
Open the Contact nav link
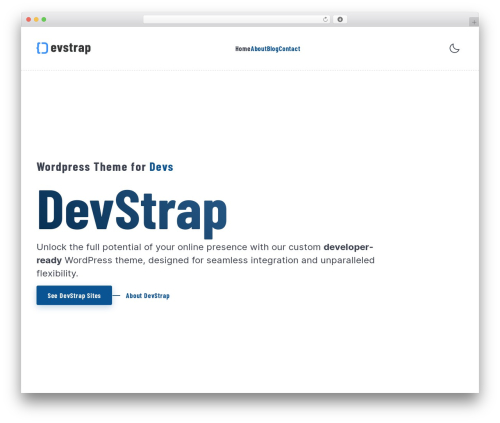(x=289, y=49)
